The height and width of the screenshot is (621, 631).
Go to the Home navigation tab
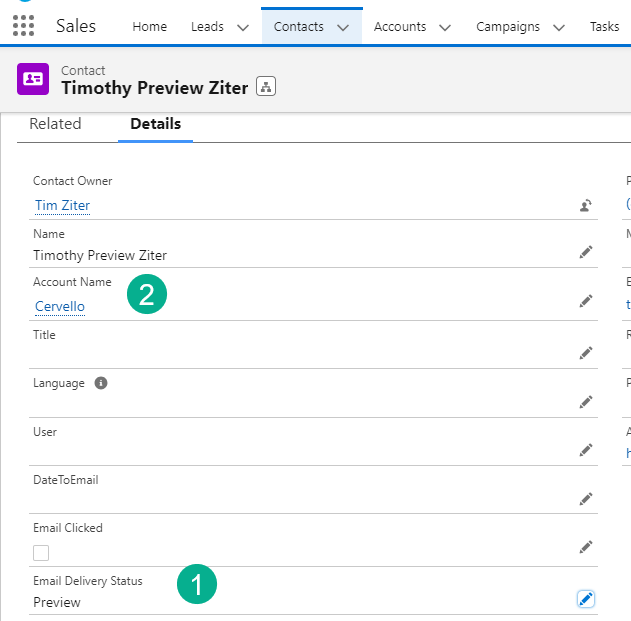tap(150, 27)
